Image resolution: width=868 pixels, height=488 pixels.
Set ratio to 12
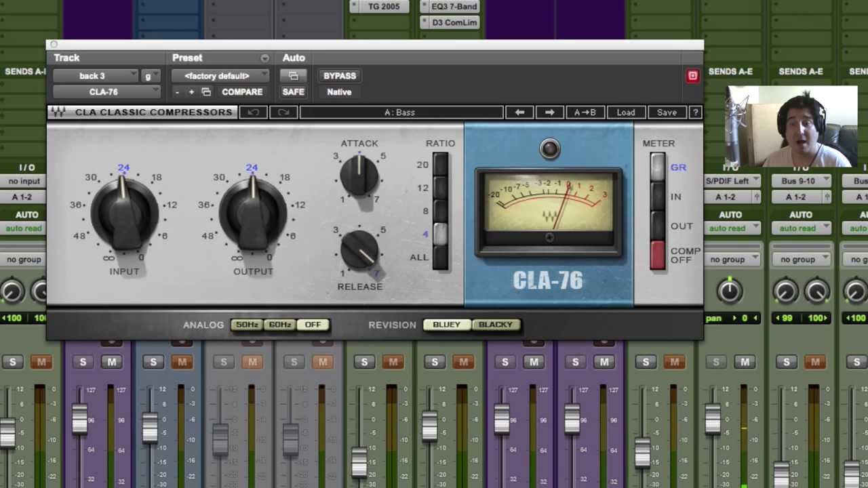(x=440, y=188)
